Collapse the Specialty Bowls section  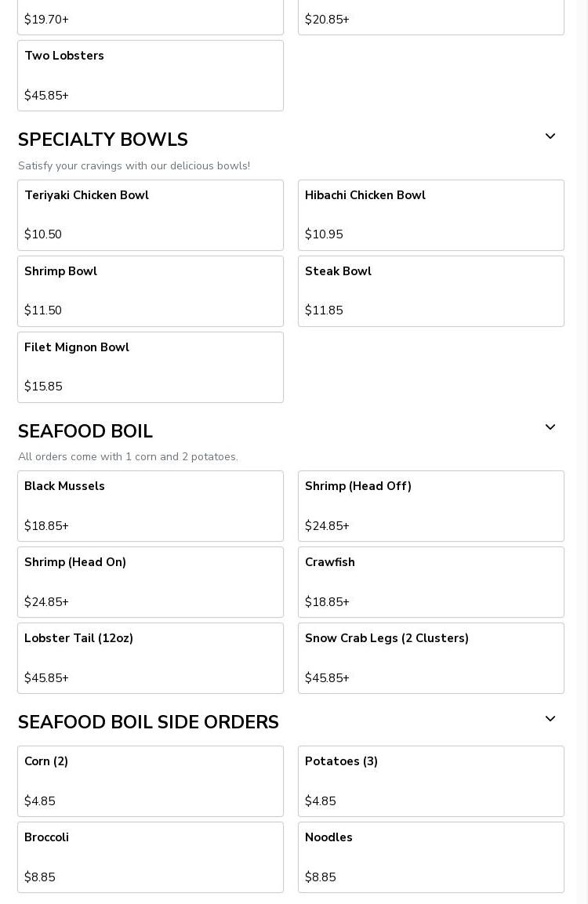click(x=550, y=136)
